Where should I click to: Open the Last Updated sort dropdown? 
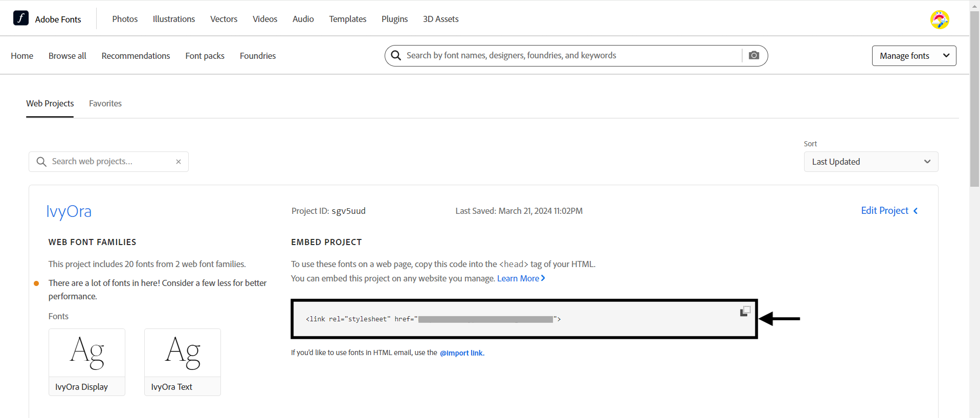coord(871,162)
